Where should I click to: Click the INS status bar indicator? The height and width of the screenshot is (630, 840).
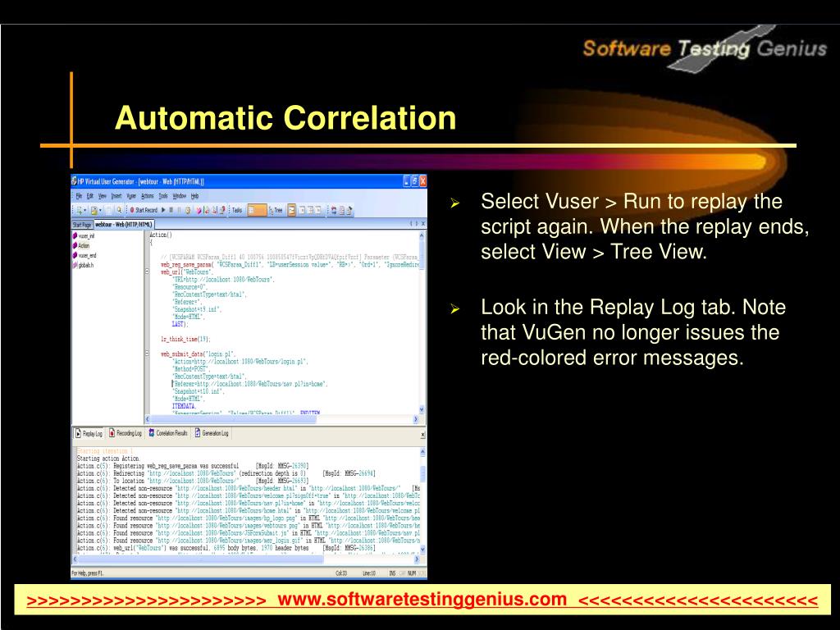(392, 573)
